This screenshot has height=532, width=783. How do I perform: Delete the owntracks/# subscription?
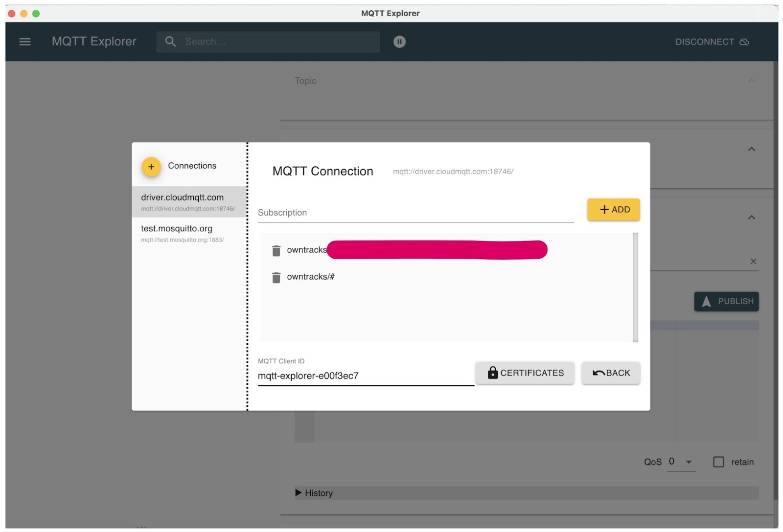(x=276, y=277)
